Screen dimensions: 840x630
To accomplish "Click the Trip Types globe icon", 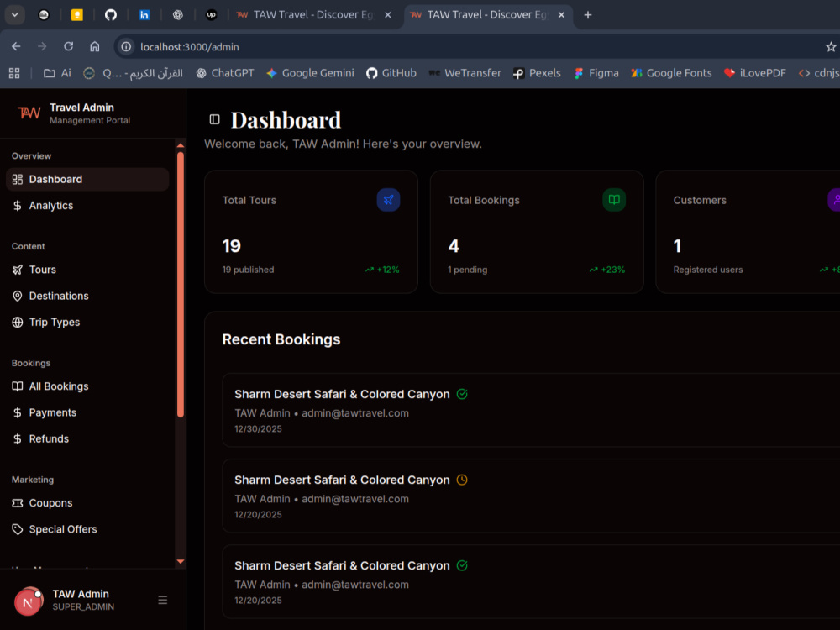I will tap(18, 322).
